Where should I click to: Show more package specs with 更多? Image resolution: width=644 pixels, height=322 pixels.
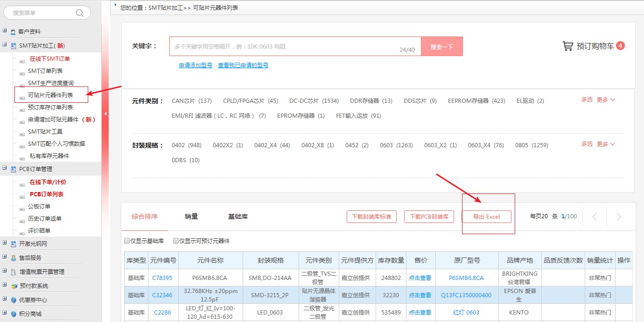606,144
